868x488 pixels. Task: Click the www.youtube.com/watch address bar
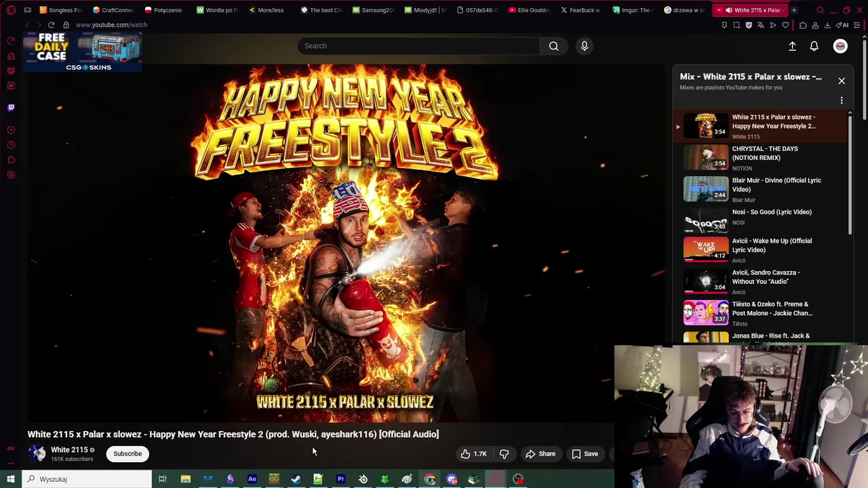point(111,25)
